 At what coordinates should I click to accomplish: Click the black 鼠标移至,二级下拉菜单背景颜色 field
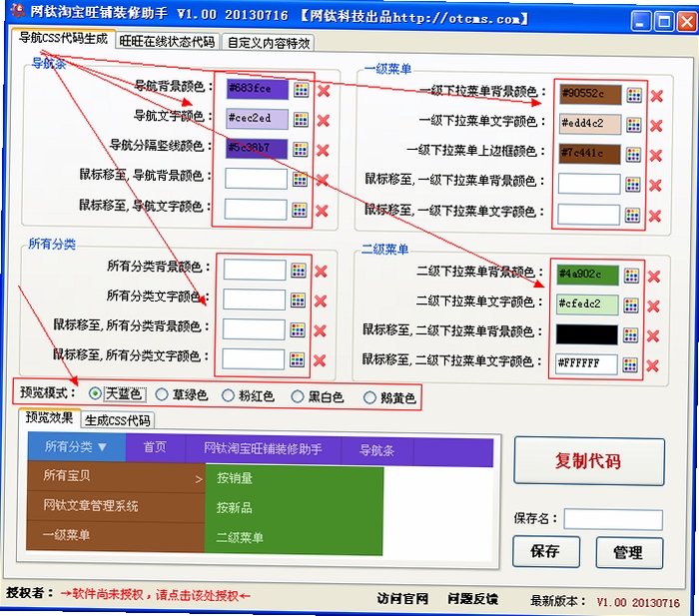pos(587,334)
